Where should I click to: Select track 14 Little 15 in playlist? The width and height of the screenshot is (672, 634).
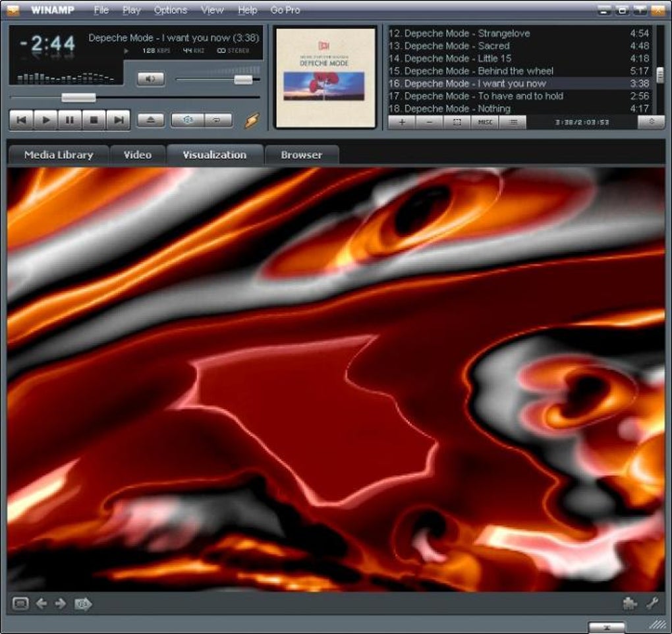pyautogui.click(x=519, y=58)
